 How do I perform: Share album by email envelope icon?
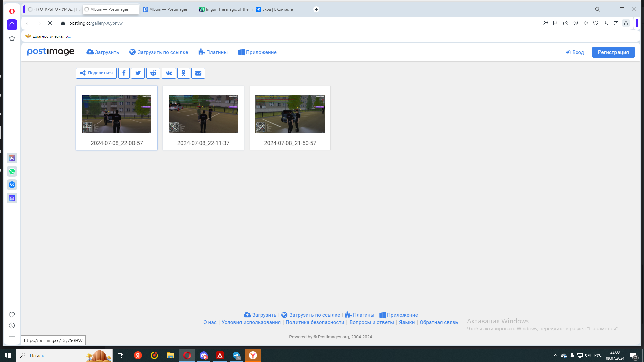(x=198, y=73)
